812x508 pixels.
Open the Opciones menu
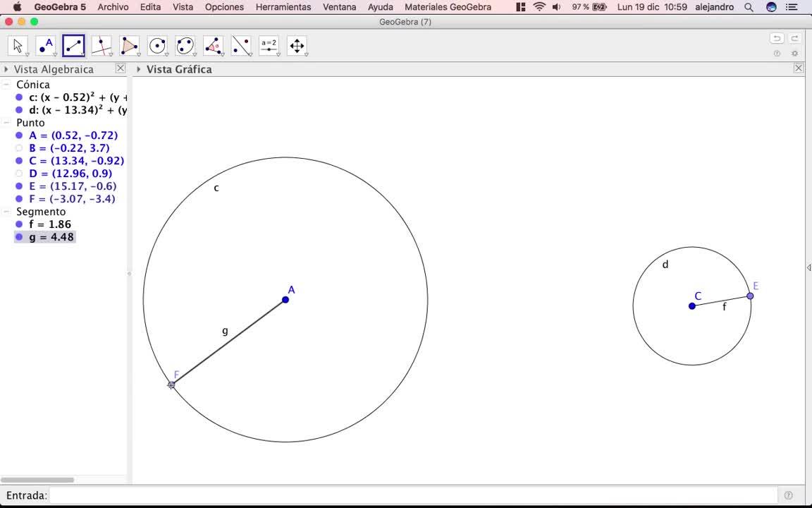pos(224,7)
